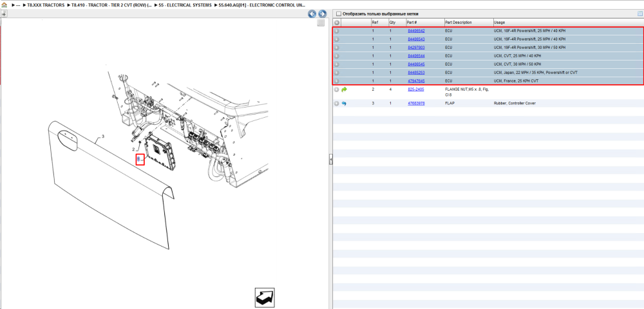This screenshot has height=309, width=644.
Task: Open part number link 84406543
Action: (x=416, y=39)
